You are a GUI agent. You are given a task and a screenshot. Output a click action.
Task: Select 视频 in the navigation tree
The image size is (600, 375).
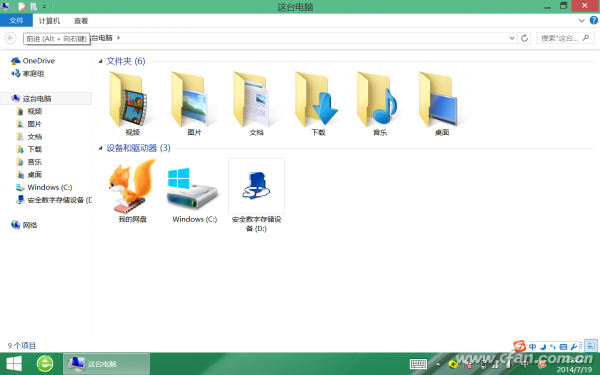pyautogui.click(x=29, y=111)
